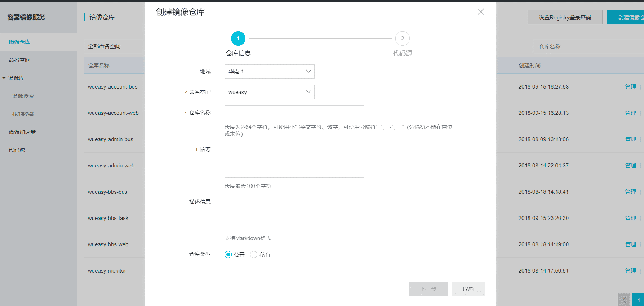This screenshot has width=644, height=306.
Task: Click 管理 link for wueasy-account-bus row
Action: (630, 87)
